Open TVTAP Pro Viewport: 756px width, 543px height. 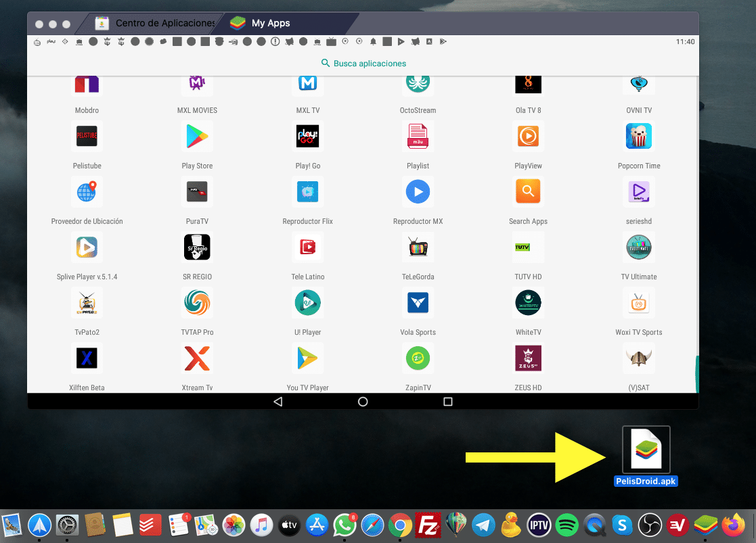point(197,302)
